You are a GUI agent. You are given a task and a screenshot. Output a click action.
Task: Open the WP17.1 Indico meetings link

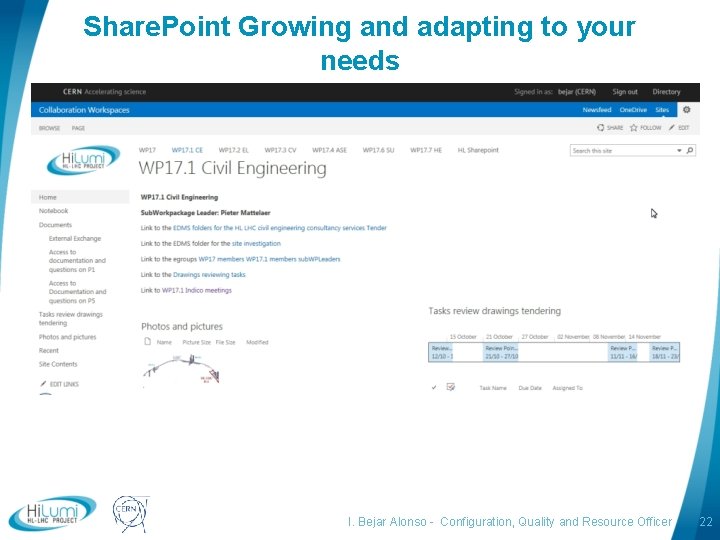(197, 290)
